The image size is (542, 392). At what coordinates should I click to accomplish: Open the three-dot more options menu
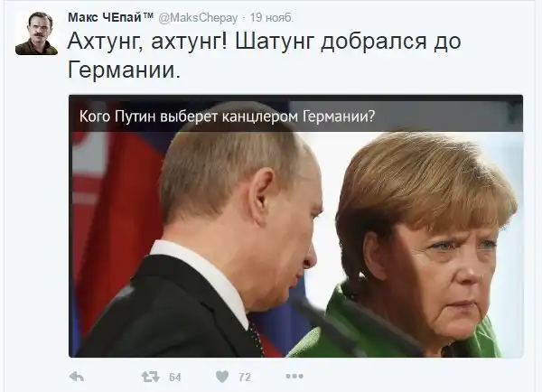tap(294, 376)
